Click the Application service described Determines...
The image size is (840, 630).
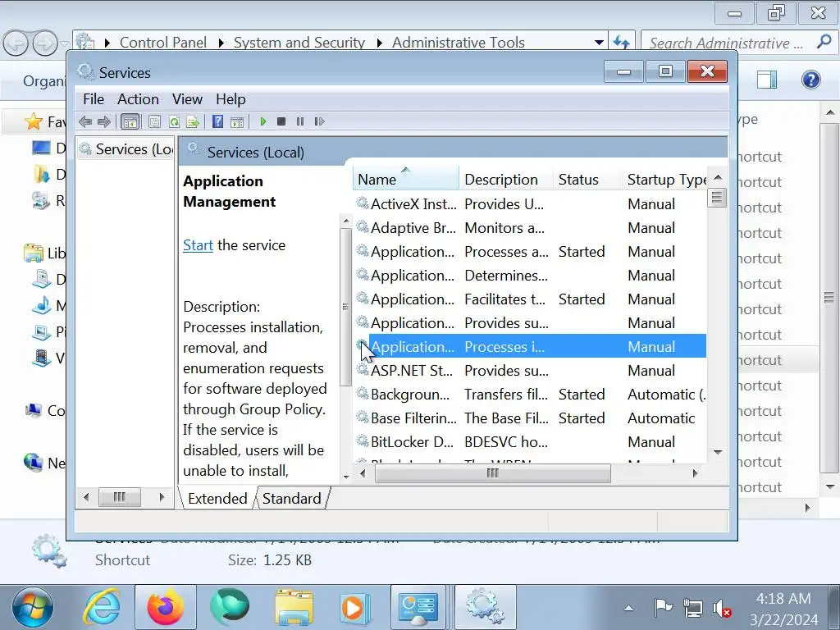[531, 276]
